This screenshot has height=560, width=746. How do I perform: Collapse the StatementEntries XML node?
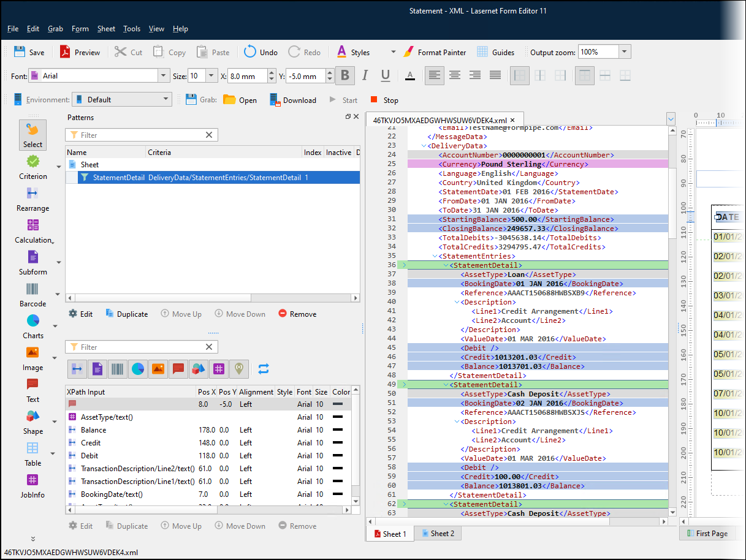tap(434, 256)
